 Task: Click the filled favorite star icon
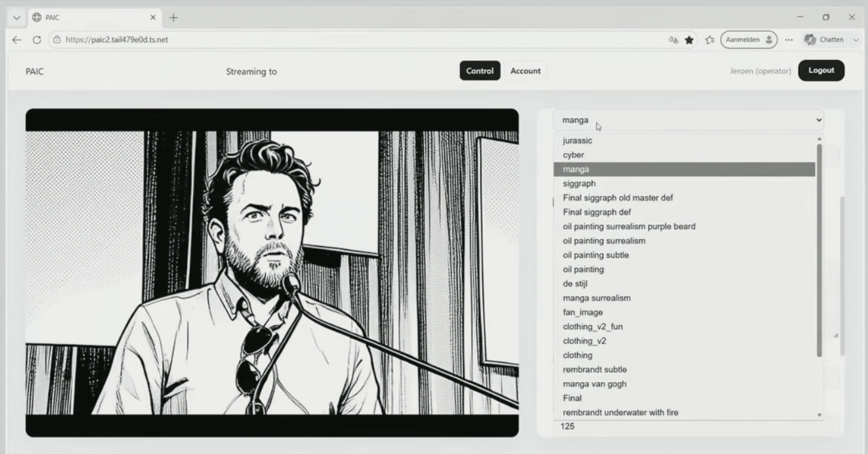(x=689, y=40)
